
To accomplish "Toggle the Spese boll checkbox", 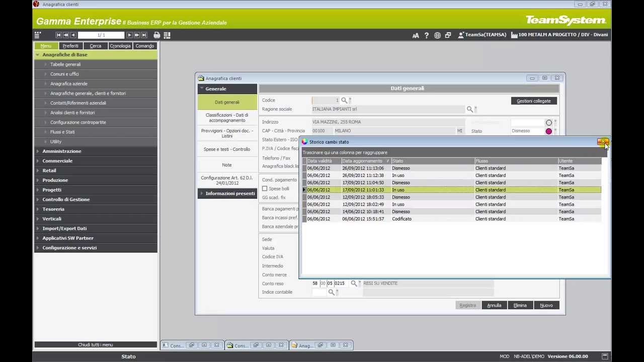I will pos(265,189).
